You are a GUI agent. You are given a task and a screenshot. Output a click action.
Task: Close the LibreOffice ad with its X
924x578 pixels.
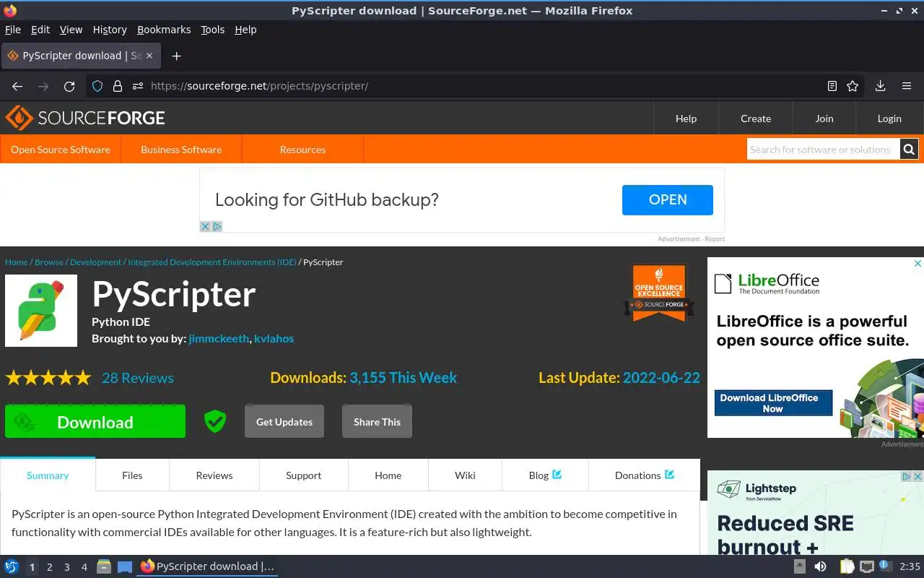[x=918, y=264]
